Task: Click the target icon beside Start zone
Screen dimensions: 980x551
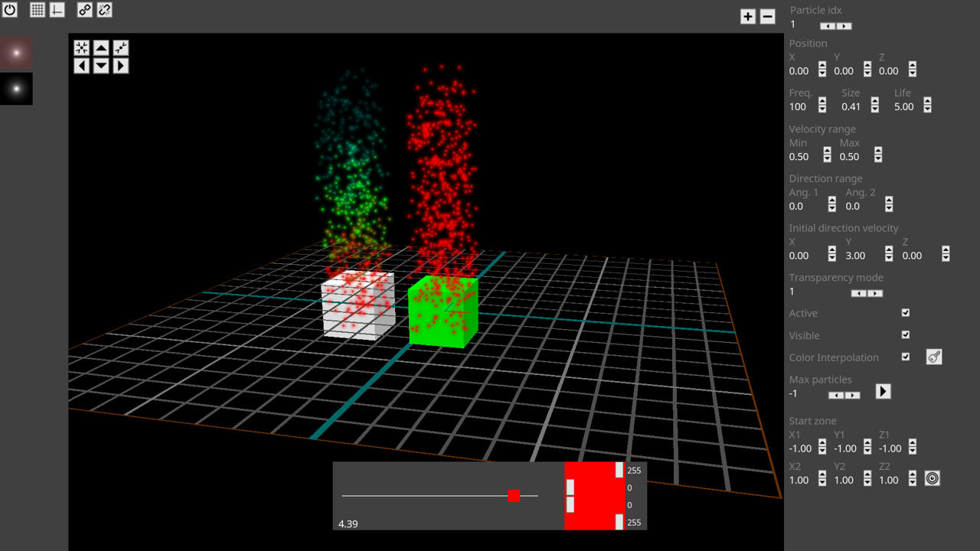Action: (x=932, y=478)
